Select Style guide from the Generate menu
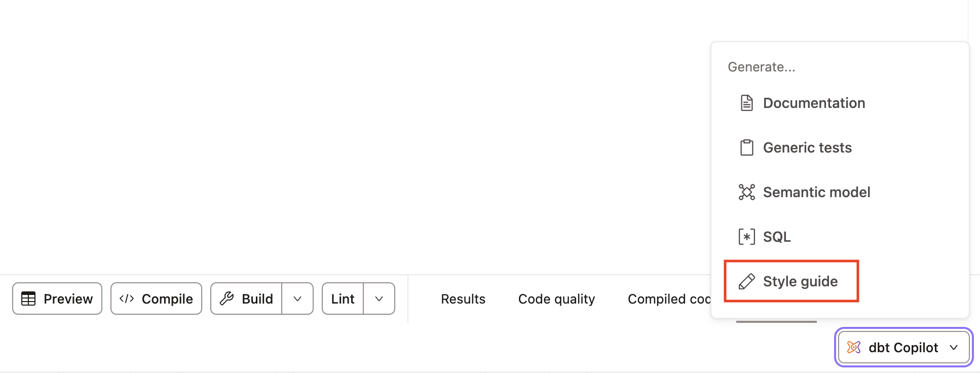980x373 pixels. (800, 281)
